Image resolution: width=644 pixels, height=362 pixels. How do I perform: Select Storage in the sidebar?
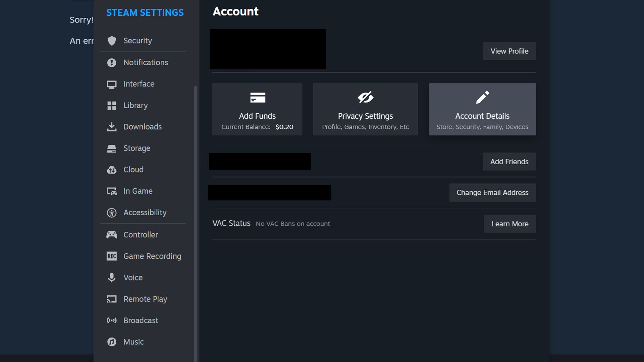pos(137,148)
